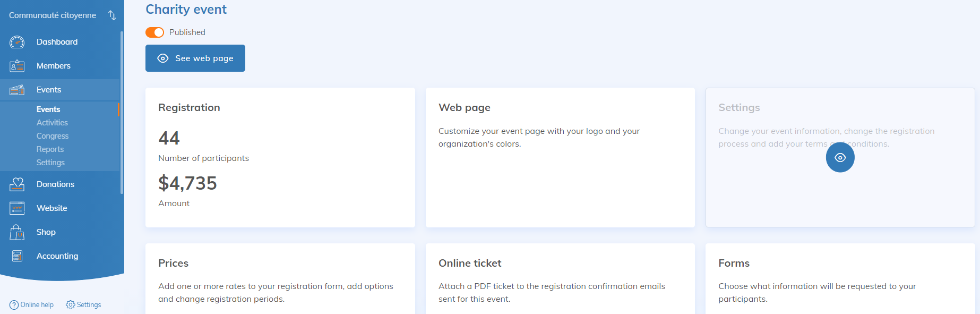Screen dimensions: 980x314
Task: Click the Dashboard gauge icon
Action: pos(17,42)
